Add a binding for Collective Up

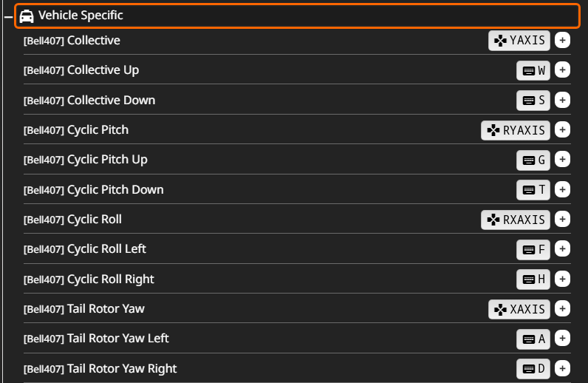pyautogui.click(x=562, y=70)
